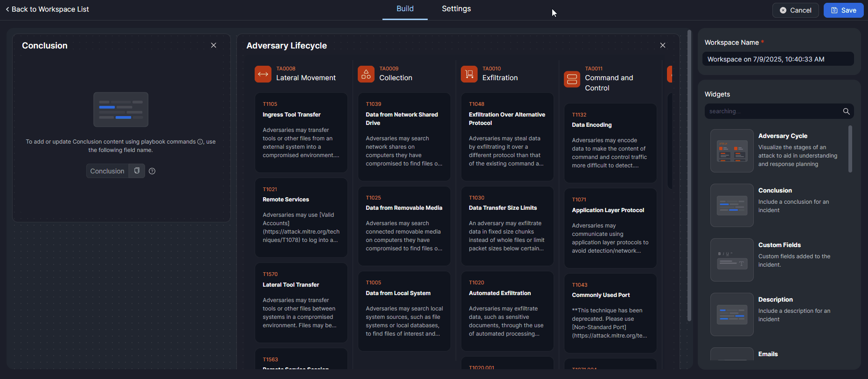The image size is (868, 379).
Task: Copy the Conclusion field name
Action: coord(137,171)
